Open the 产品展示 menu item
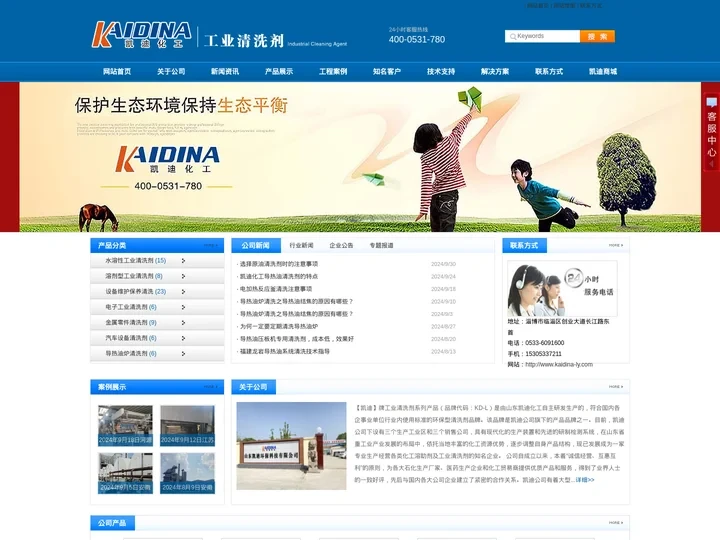 pyautogui.click(x=279, y=72)
